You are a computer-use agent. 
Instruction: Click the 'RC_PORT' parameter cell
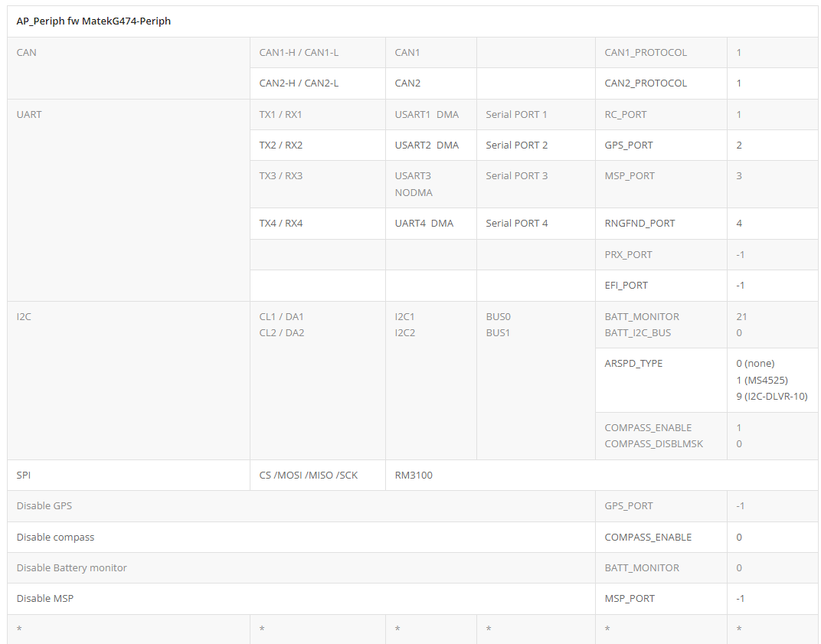[x=661, y=115]
